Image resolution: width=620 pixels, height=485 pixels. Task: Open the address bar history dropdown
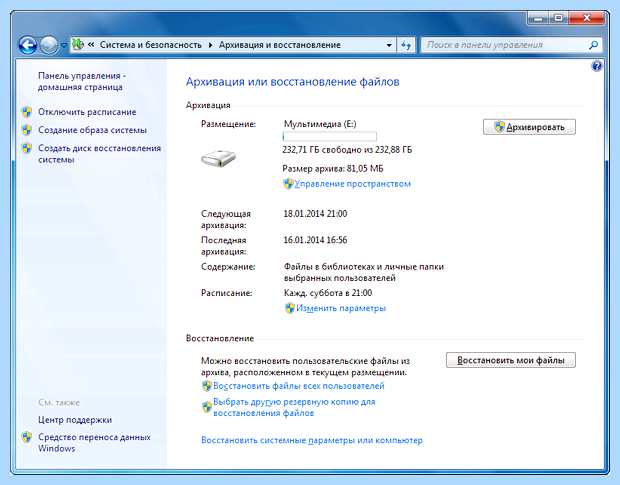point(389,45)
